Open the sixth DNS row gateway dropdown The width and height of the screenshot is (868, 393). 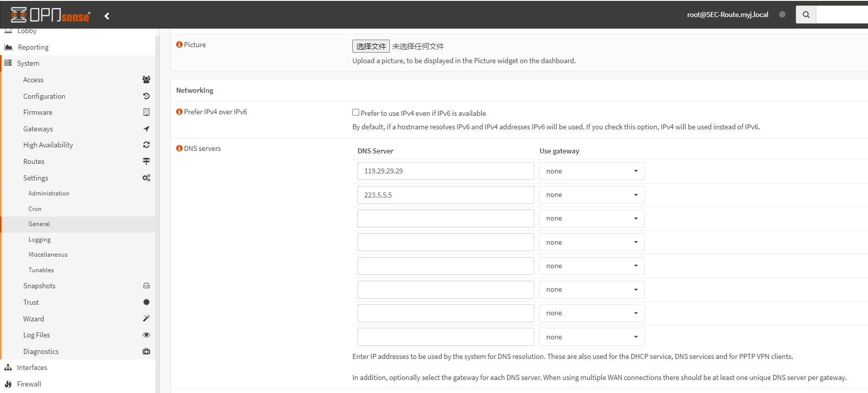(x=592, y=289)
